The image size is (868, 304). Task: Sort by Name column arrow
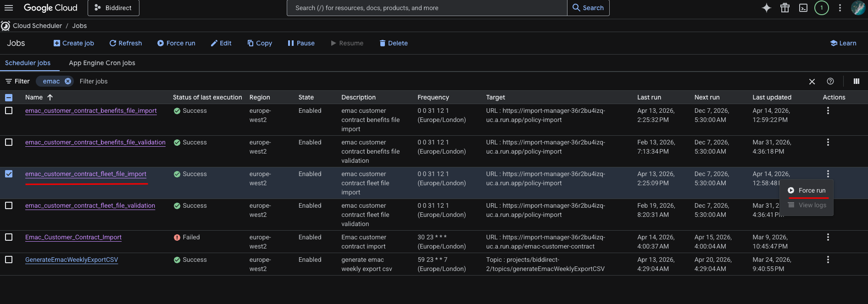click(50, 97)
